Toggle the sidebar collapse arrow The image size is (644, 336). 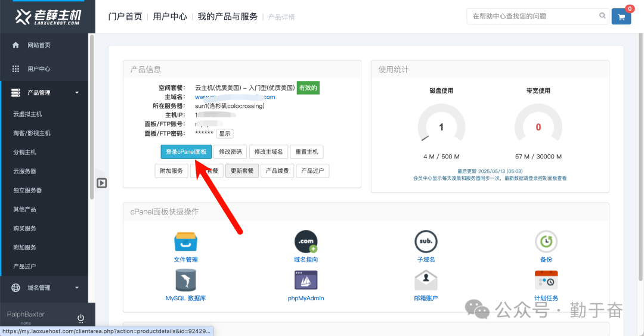coord(102,183)
